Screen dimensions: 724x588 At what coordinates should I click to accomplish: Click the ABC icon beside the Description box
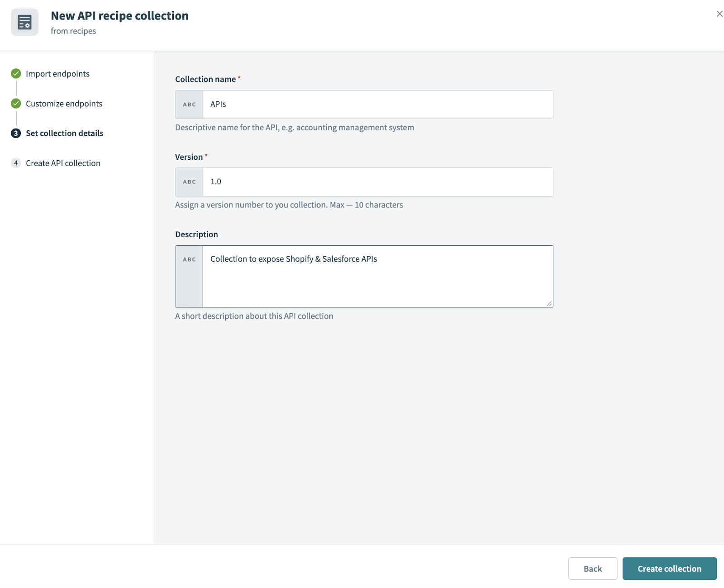[x=189, y=259]
